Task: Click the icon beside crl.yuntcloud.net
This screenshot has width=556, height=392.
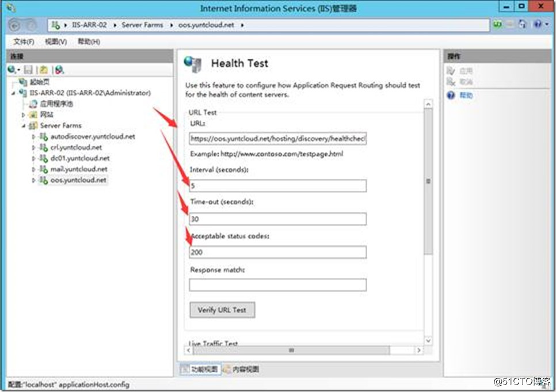Action: pyautogui.click(x=44, y=147)
